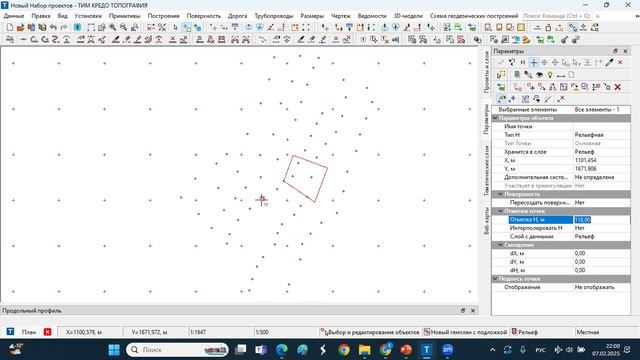Click the point with red cross delete icon
Viewport: 640px width, 360px height.
[561, 99]
